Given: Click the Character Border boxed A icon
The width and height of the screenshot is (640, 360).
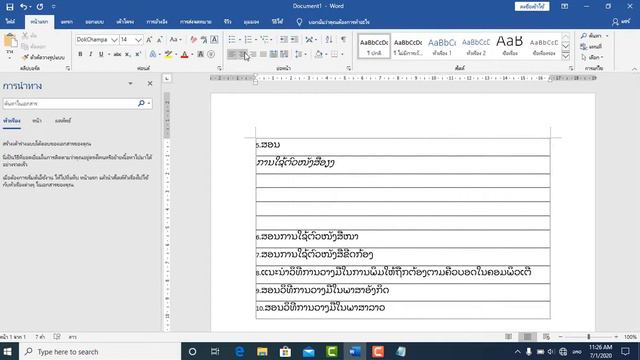Looking at the screenshot, I should 214,40.
